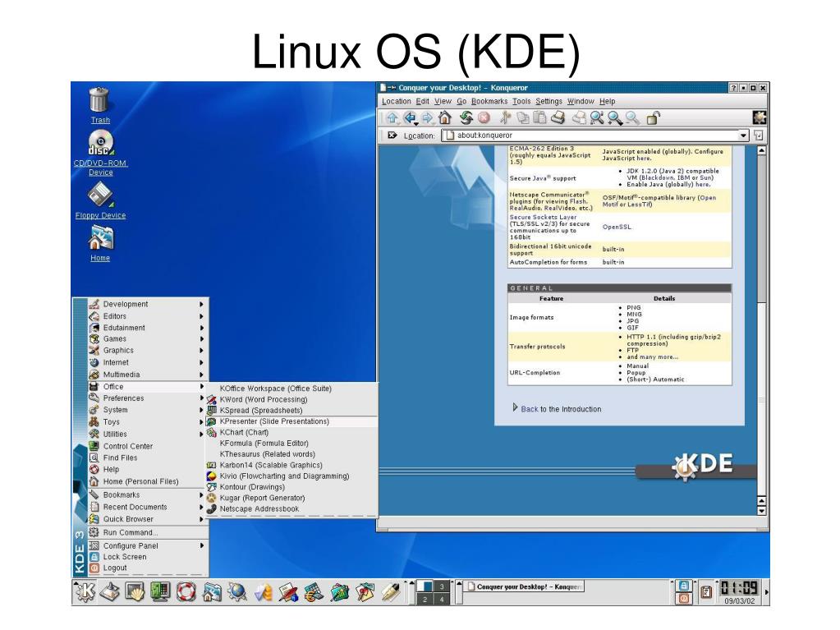The image size is (840, 630).
Task: Open the Bookmarks menu in Konqueror menu bar
Action: [x=489, y=101]
